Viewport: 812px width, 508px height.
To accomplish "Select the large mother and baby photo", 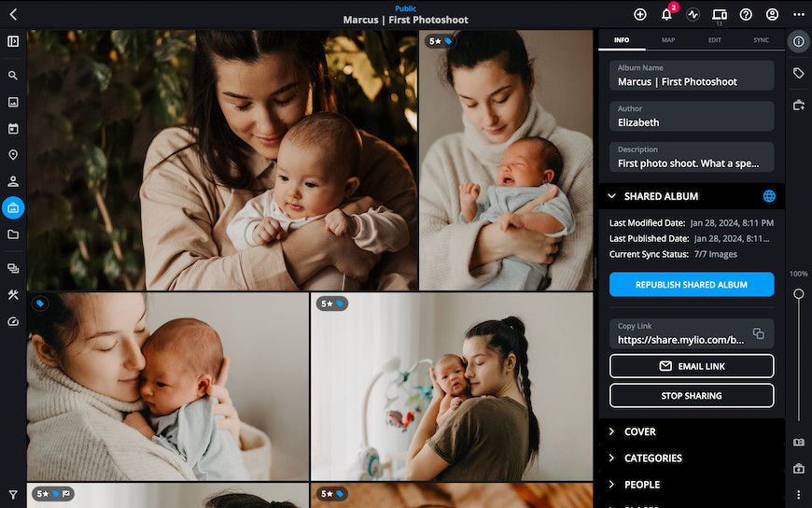I will tap(222, 160).
